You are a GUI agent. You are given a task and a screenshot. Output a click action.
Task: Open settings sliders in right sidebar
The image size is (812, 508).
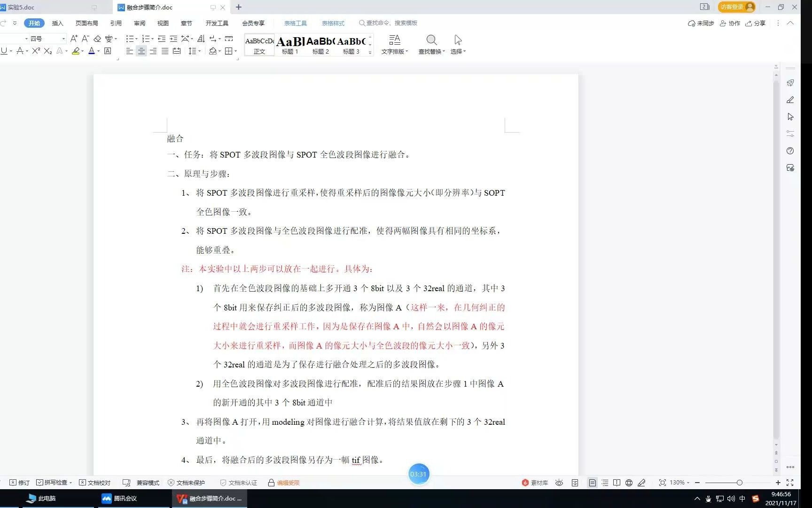click(x=790, y=134)
